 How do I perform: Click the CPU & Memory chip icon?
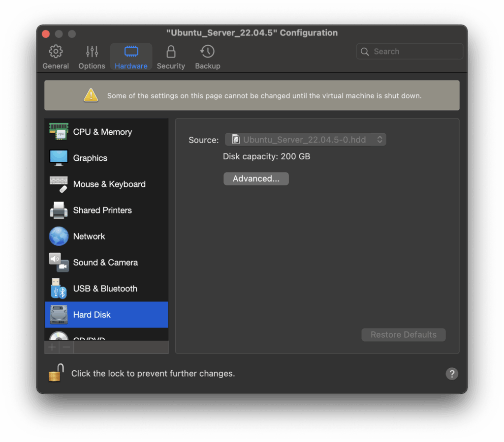59,132
